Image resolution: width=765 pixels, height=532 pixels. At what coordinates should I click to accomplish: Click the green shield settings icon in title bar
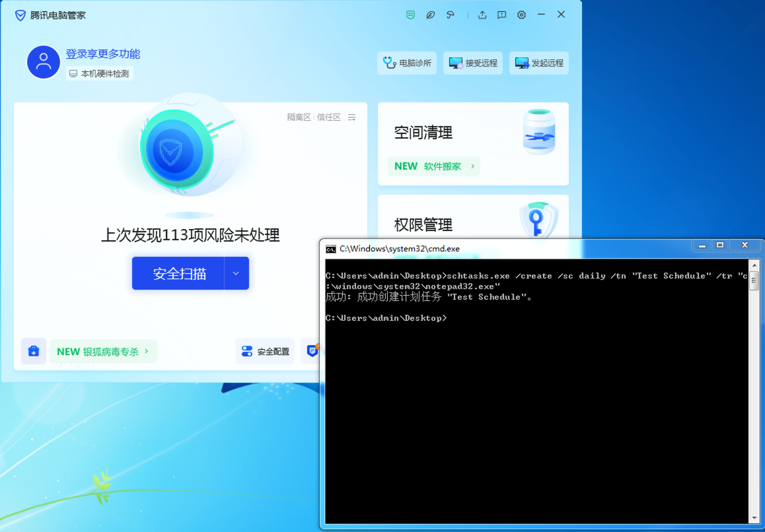pos(410,15)
